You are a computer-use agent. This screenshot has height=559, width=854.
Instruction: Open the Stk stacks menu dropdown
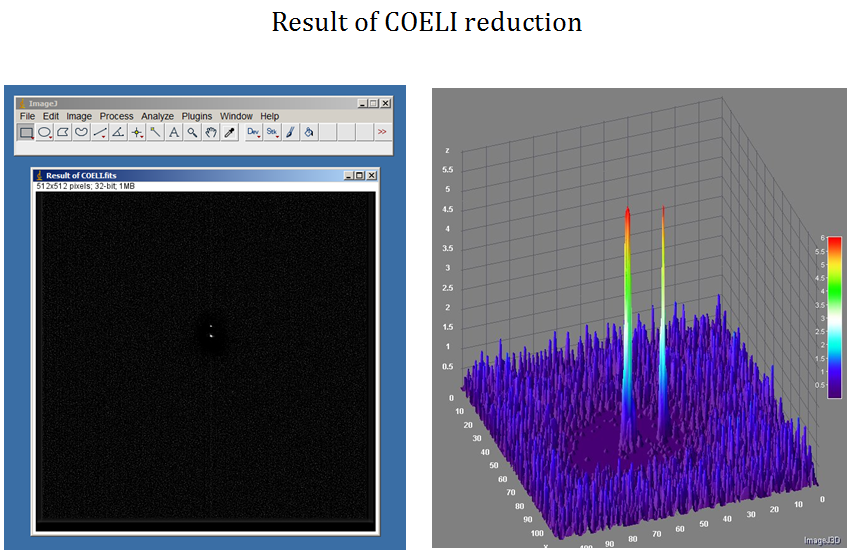[x=271, y=132]
